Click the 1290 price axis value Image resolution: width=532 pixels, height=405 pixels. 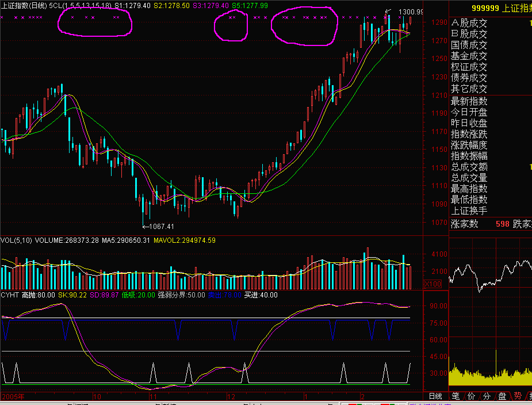tap(439, 22)
